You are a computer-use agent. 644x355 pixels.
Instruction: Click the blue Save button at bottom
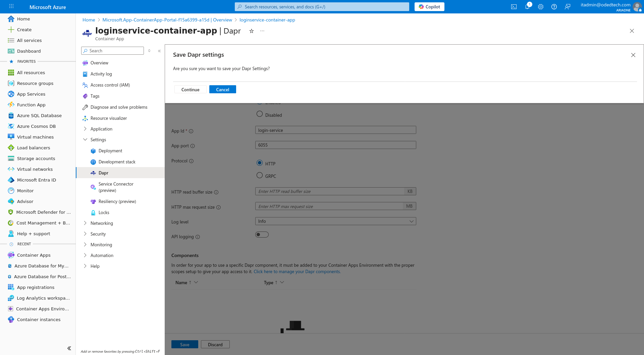tap(185, 345)
